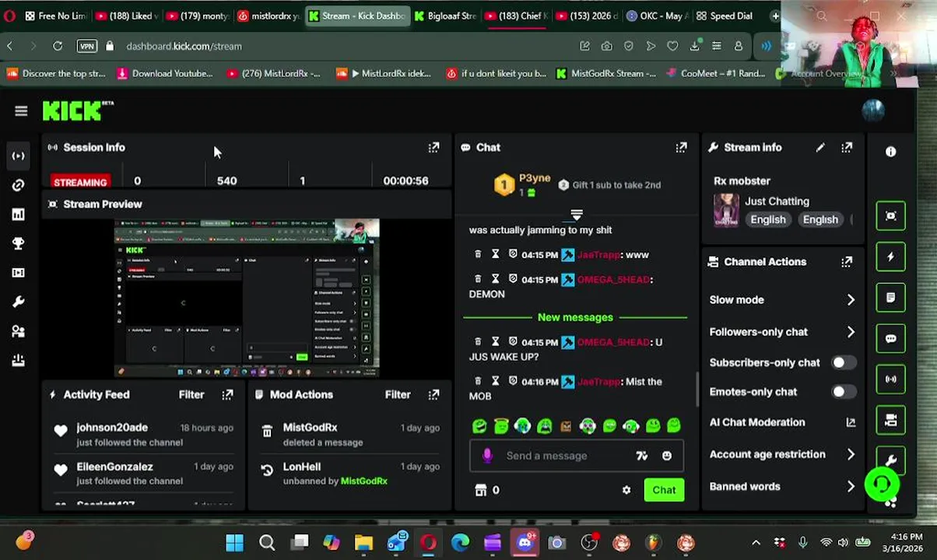This screenshot has height=560, width=937.
Task: Open the Kick hamburger menu
Action: pyautogui.click(x=21, y=111)
